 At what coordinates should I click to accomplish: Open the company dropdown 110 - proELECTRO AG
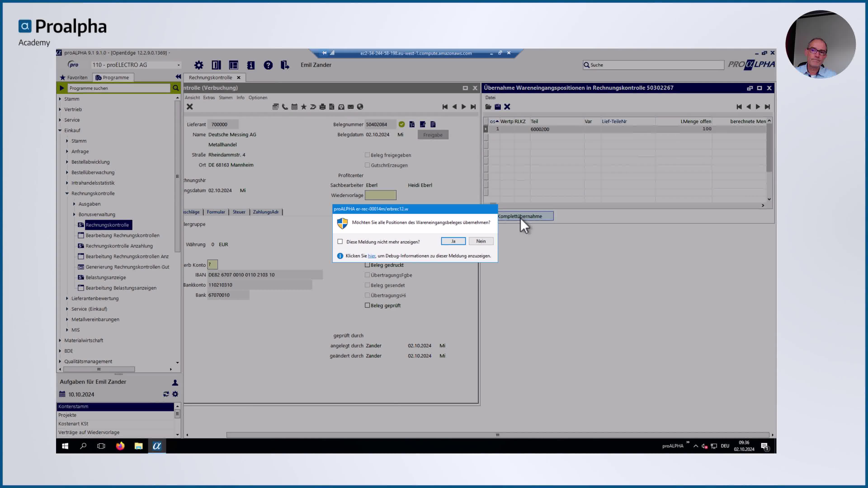point(137,65)
